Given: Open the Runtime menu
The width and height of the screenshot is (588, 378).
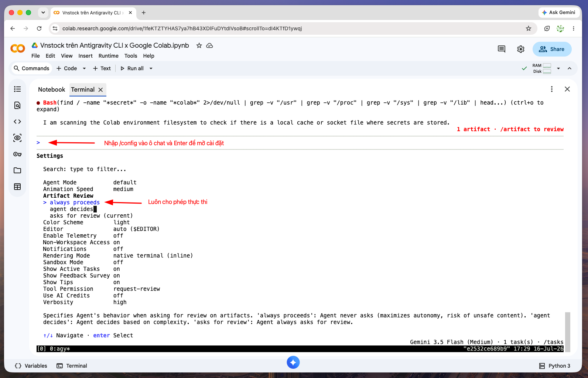Looking at the screenshot, I should tap(108, 56).
